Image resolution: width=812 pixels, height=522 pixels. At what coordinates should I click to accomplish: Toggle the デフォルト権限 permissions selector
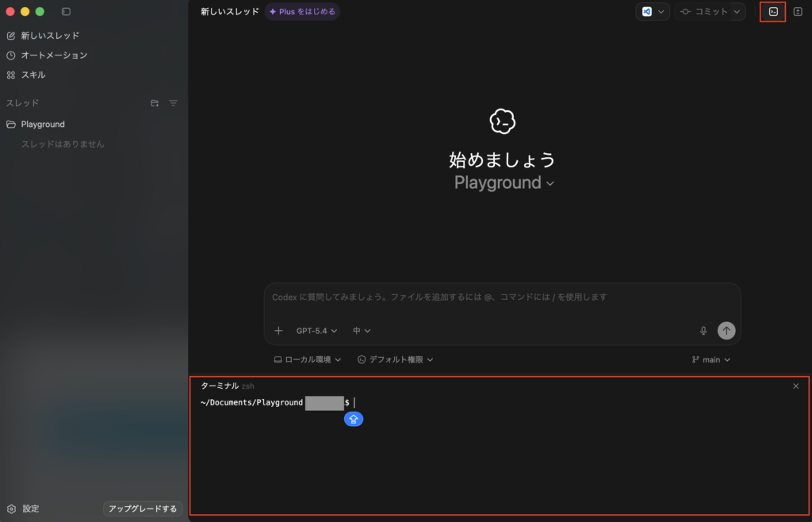coord(396,359)
